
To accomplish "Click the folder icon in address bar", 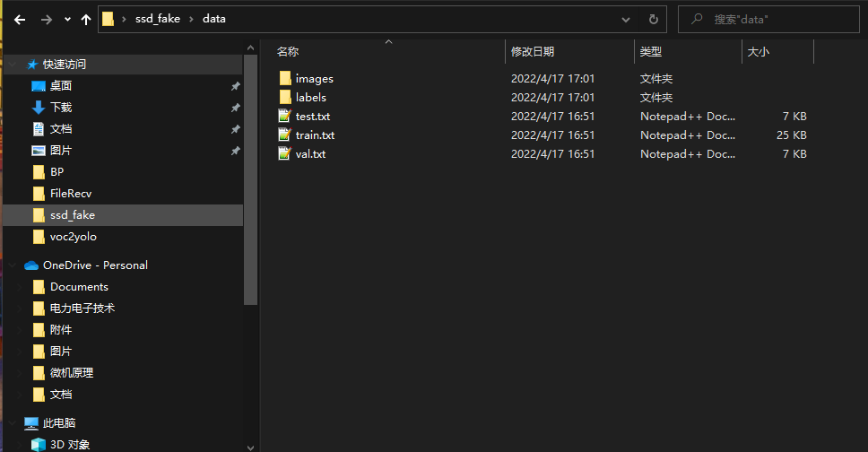I will [108, 20].
